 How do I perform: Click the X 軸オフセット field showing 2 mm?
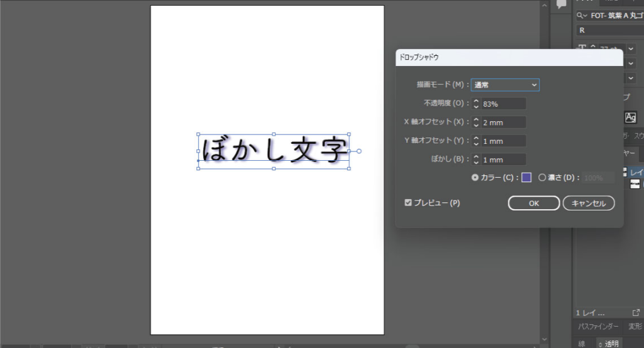click(x=504, y=122)
